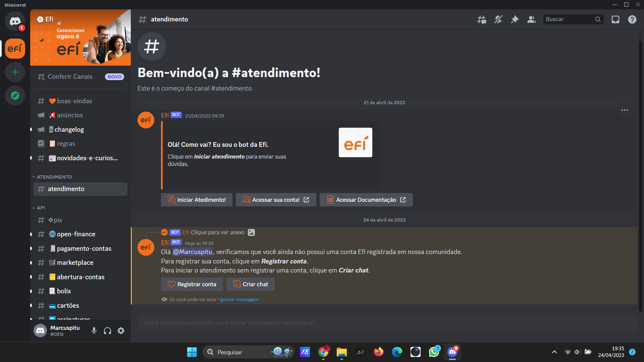Screen dimensions: 644x362
Task: Open the boas-vindas channel
Action: coord(80,101)
